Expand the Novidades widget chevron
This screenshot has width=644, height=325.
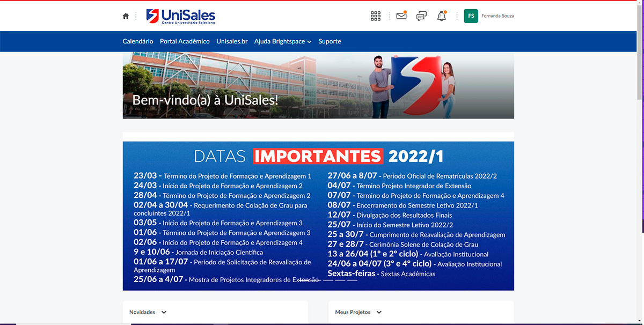coord(164,312)
